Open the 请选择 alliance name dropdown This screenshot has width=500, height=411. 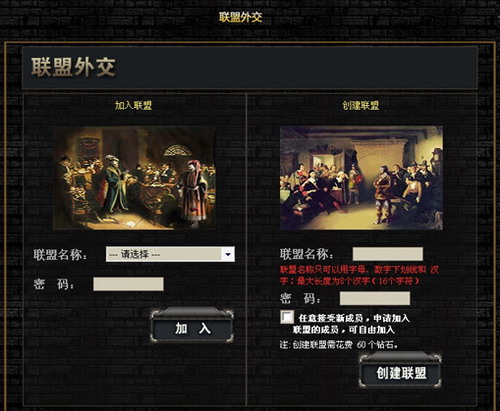click(x=170, y=254)
